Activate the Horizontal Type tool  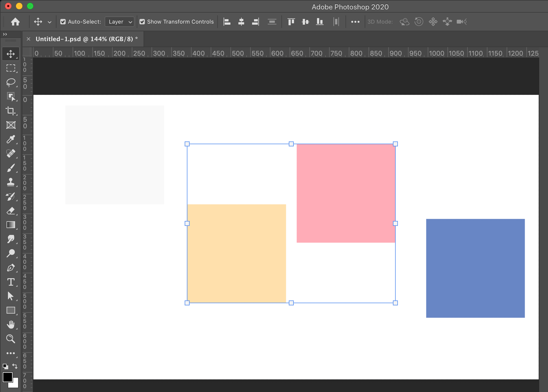pyautogui.click(x=11, y=282)
